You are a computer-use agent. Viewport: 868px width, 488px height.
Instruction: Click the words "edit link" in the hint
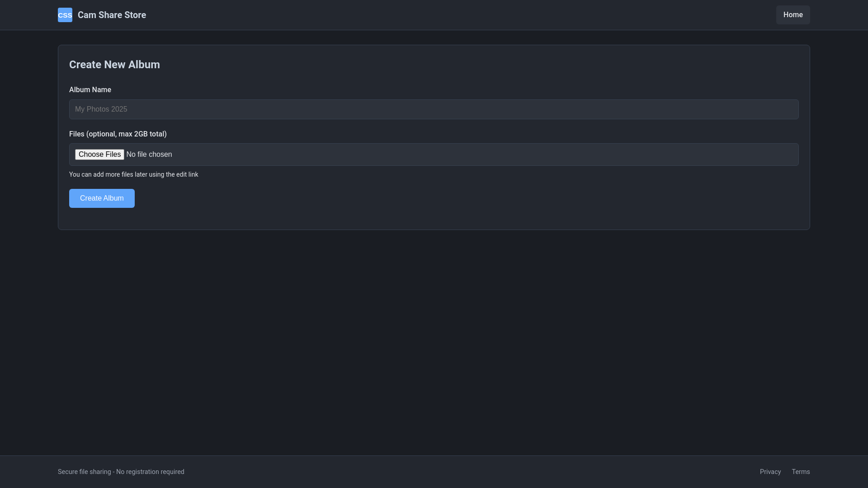[x=187, y=174]
